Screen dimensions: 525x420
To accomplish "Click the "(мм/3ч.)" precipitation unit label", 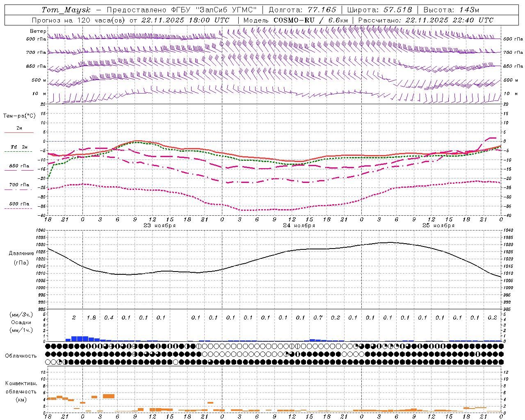I will point(21,315).
